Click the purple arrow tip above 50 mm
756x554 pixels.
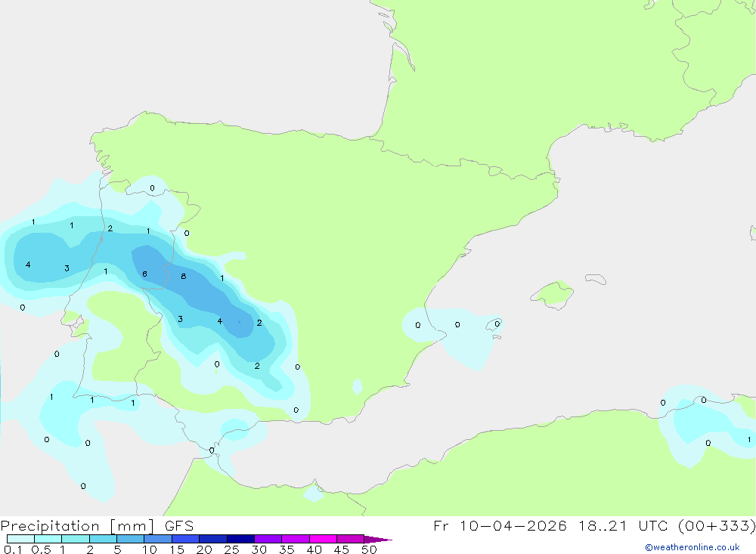(377, 540)
